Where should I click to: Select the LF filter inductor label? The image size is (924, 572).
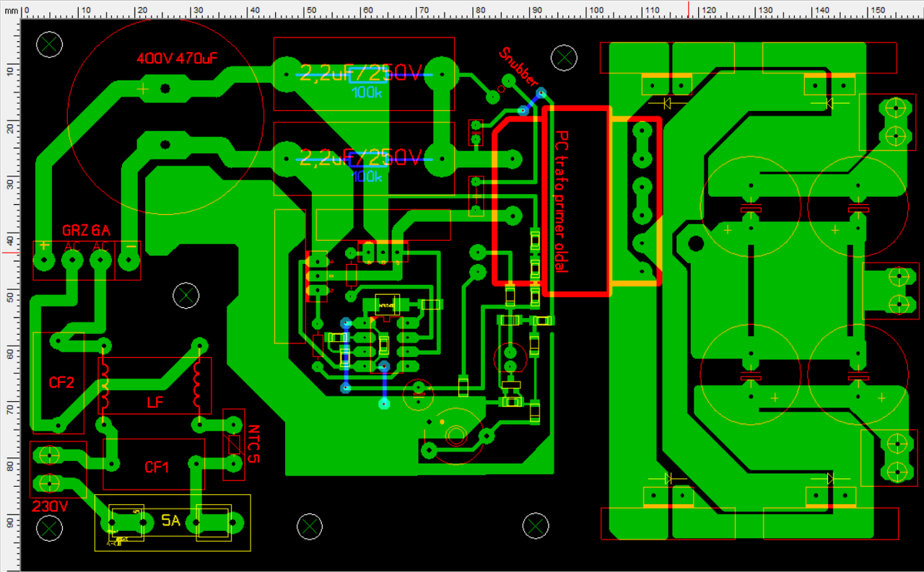point(155,400)
